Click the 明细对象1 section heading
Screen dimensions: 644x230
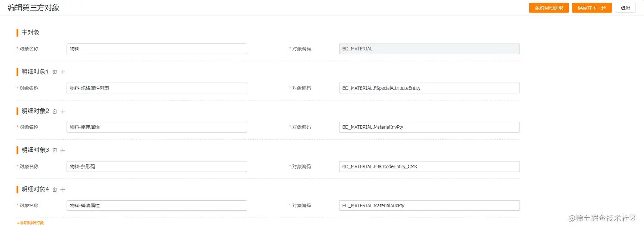tap(35, 72)
